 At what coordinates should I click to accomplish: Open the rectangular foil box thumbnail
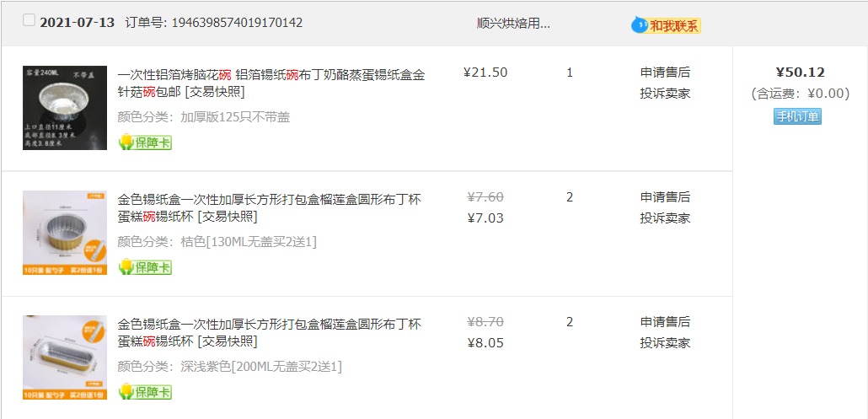tap(65, 357)
